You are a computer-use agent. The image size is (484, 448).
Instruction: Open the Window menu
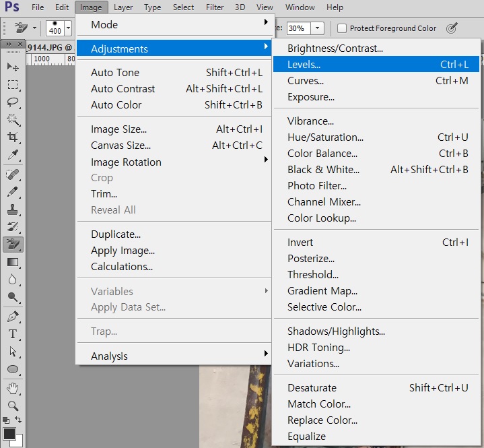[300, 7]
